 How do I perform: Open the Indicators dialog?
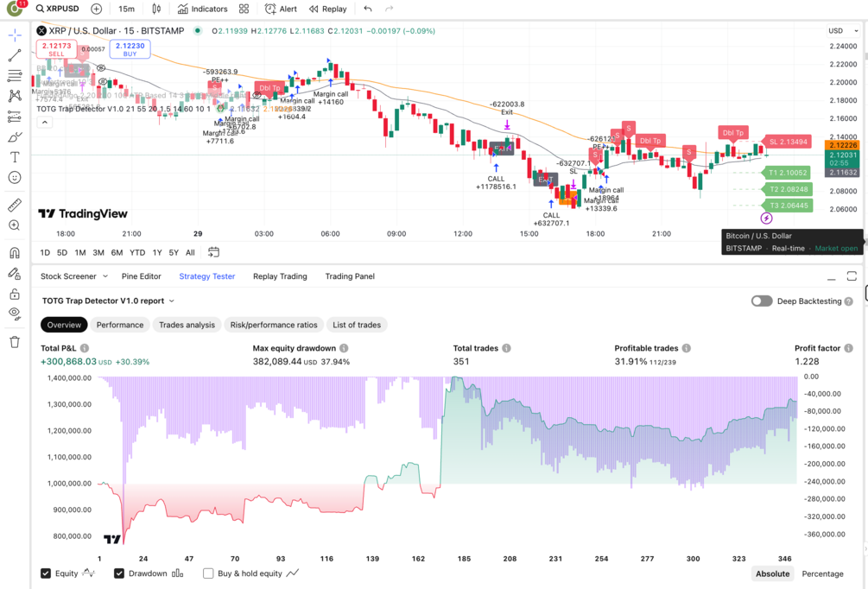[x=203, y=9]
